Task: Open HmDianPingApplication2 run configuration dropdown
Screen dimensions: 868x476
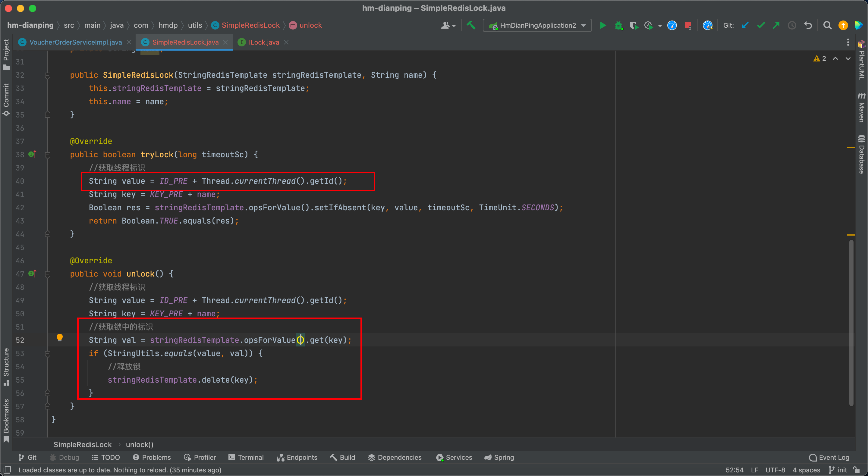Action: coord(537,25)
